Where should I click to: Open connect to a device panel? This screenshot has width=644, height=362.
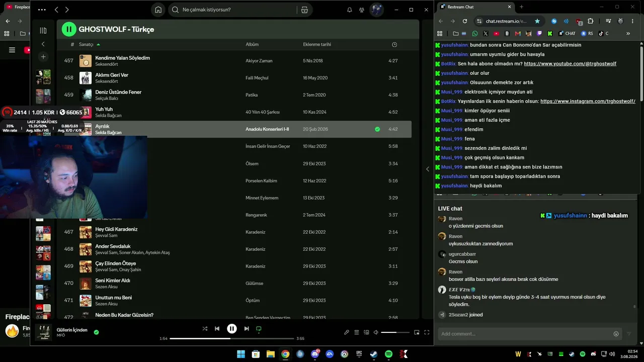(366, 332)
